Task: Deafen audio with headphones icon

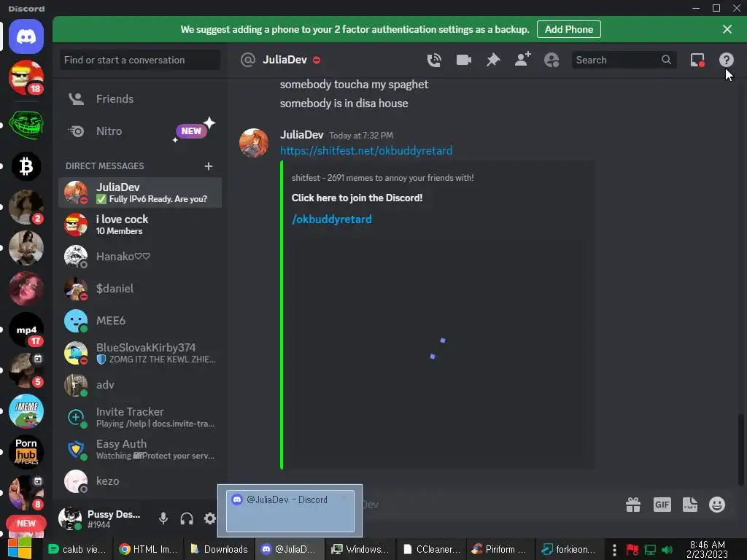Action: (x=186, y=518)
